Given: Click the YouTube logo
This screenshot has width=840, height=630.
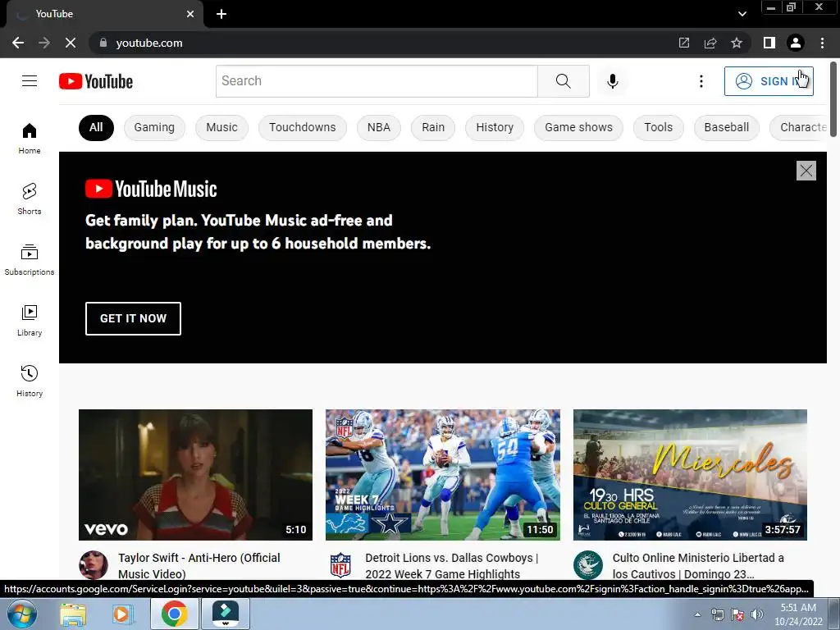Looking at the screenshot, I should [96, 81].
